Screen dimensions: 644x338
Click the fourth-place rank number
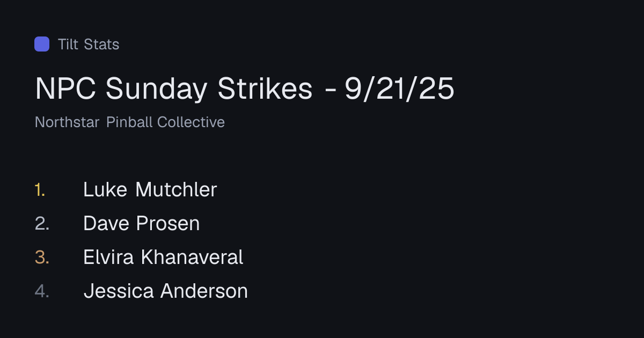coord(42,291)
